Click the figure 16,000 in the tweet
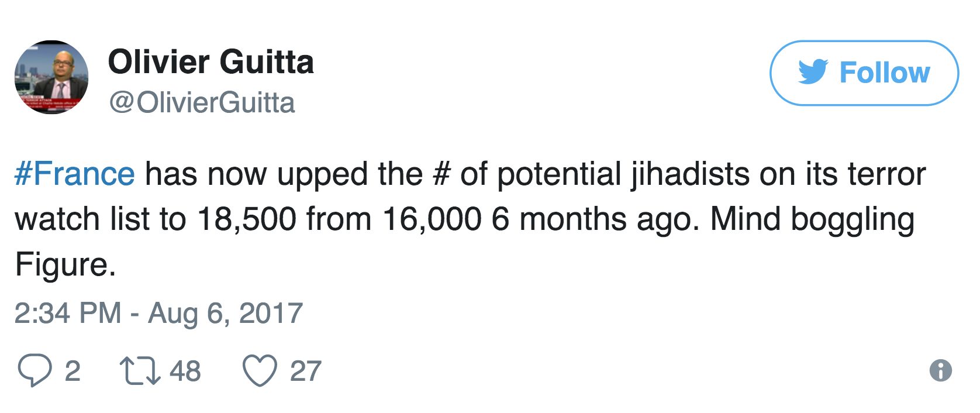The image size is (980, 413). (x=432, y=219)
